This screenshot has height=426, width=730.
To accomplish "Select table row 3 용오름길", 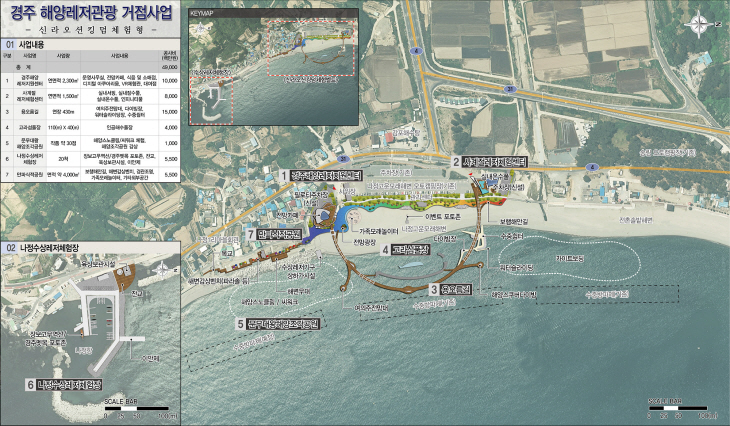I will pyautogui.click(x=90, y=112).
